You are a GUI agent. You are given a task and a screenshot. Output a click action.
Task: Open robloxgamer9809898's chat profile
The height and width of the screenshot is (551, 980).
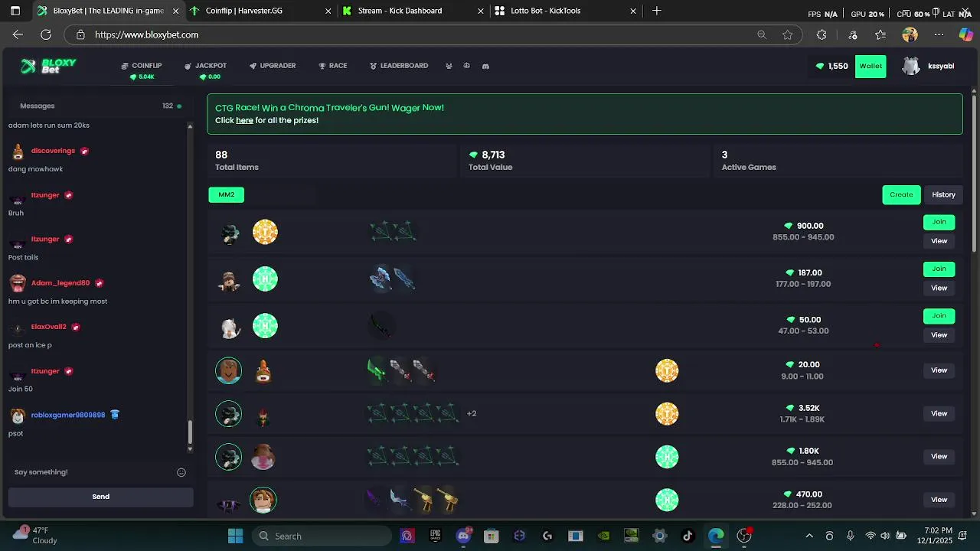pos(68,415)
